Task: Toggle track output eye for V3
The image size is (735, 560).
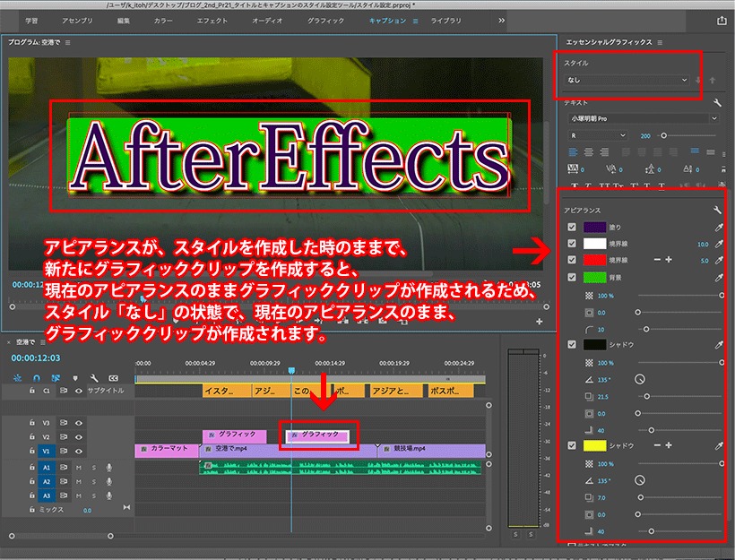Action: coord(79,423)
